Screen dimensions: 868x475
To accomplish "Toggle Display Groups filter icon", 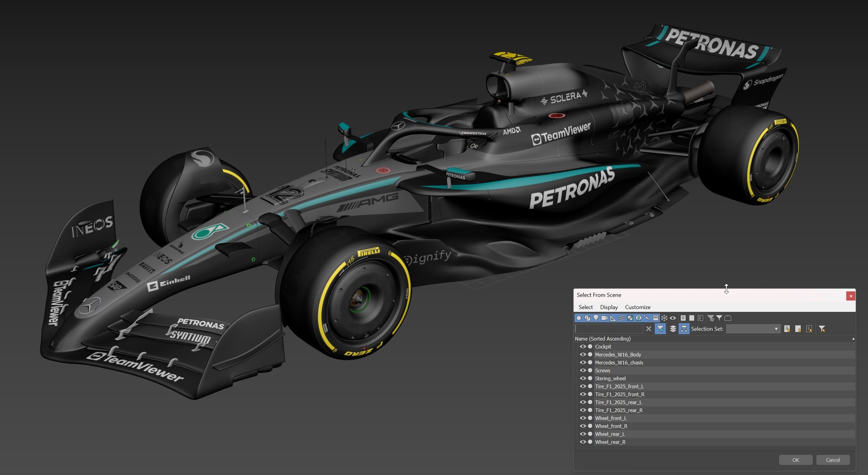I will pos(630,318).
